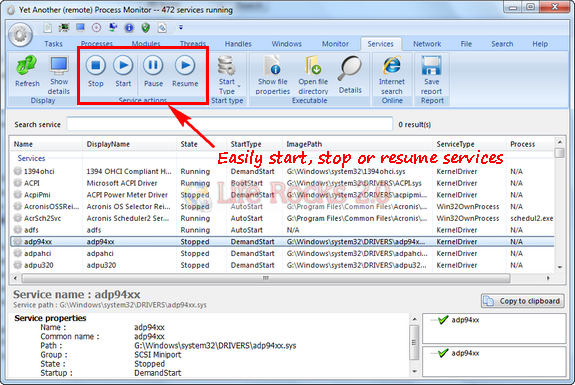This screenshot has height=385, width=575.
Task: Open the Help tab
Action: pos(540,44)
